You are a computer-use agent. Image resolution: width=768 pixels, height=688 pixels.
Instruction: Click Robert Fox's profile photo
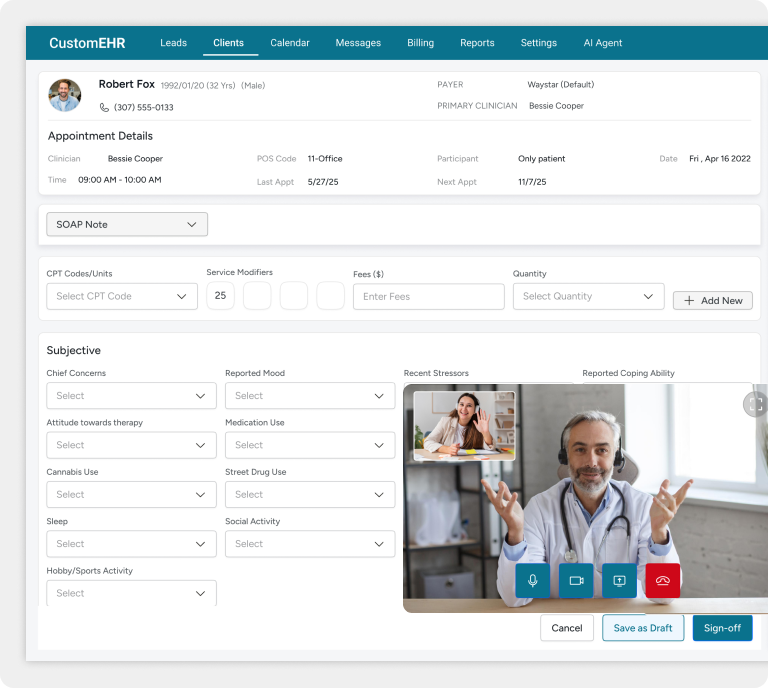[65, 95]
